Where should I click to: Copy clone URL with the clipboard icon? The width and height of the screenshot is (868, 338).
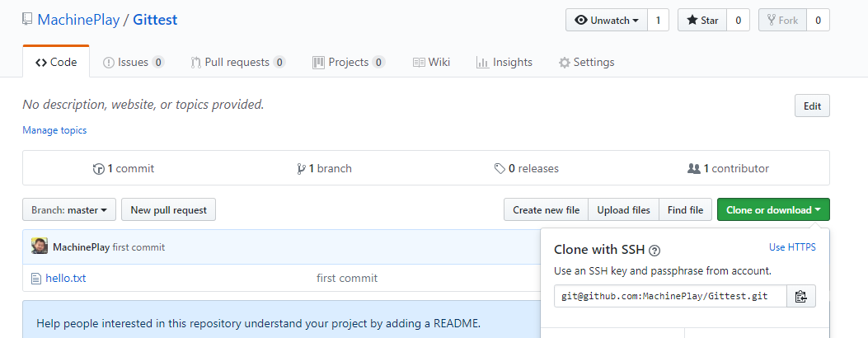tap(801, 296)
